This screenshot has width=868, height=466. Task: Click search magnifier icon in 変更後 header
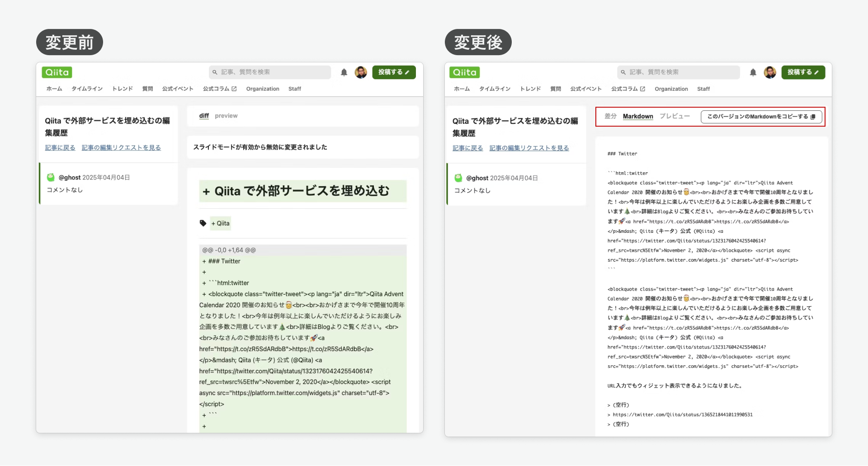pos(623,72)
